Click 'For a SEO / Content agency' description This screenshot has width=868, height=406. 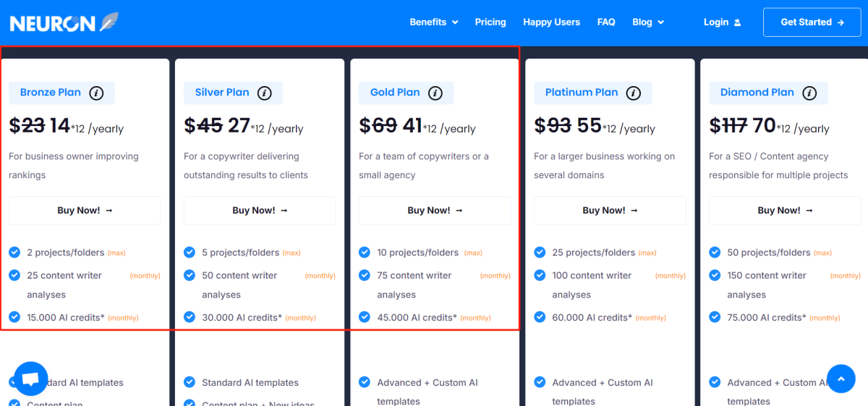[x=778, y=166]
